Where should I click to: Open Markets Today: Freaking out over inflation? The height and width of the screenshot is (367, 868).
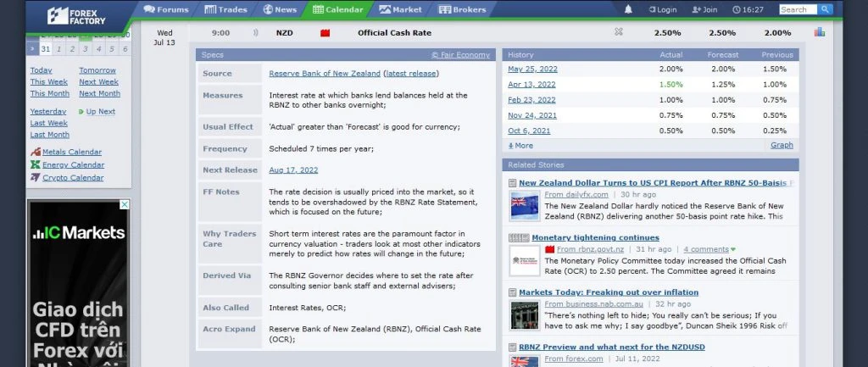(x=609, y=292)
